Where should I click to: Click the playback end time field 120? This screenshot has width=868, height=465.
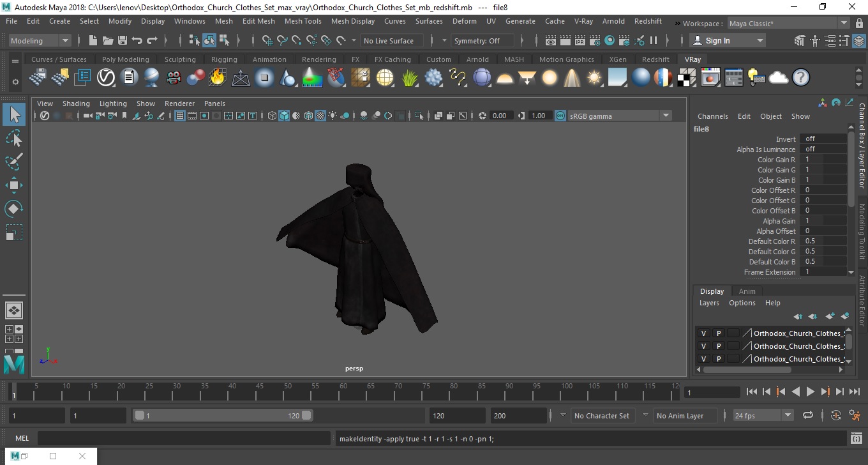point(457,415)
